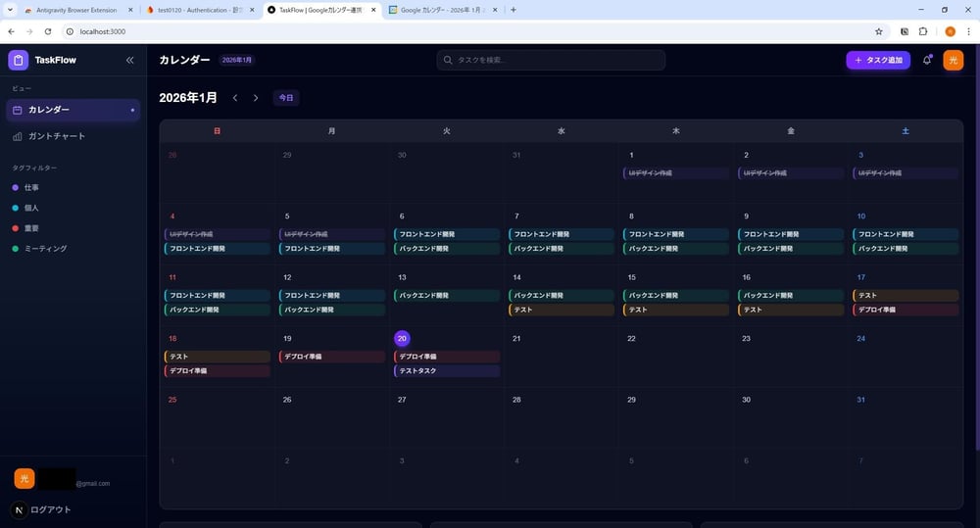Jump to today with the 今日 button
The image size is (980, 528).
(x=285, y=98)
